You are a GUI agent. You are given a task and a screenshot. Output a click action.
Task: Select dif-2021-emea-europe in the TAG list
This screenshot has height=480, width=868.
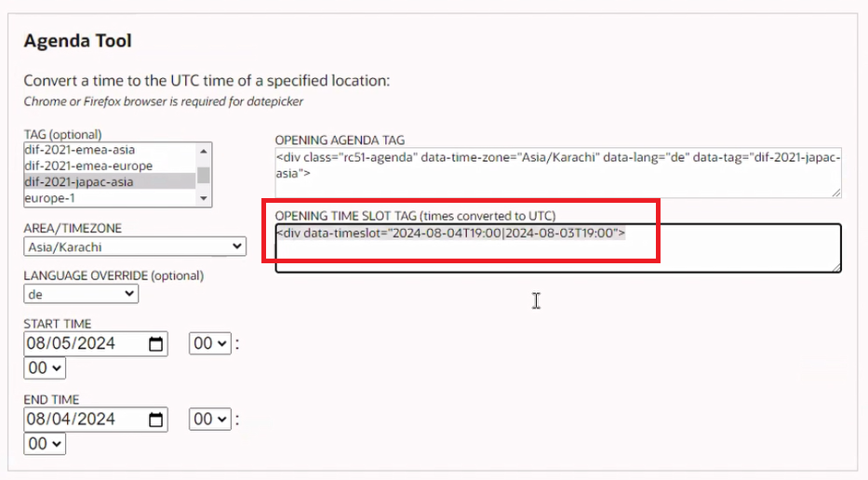tap(87, 167)
